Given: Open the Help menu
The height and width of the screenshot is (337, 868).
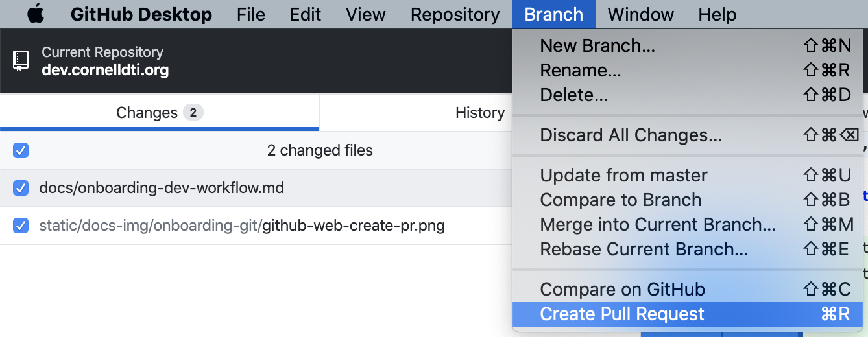Looking at the screenshot, I should (x=717, y=14).
